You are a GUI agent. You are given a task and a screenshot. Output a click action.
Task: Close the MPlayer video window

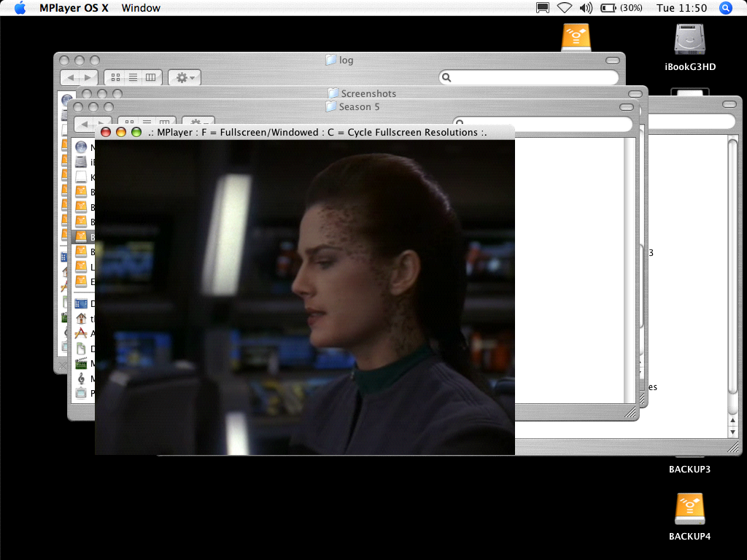tap(106, 133)
